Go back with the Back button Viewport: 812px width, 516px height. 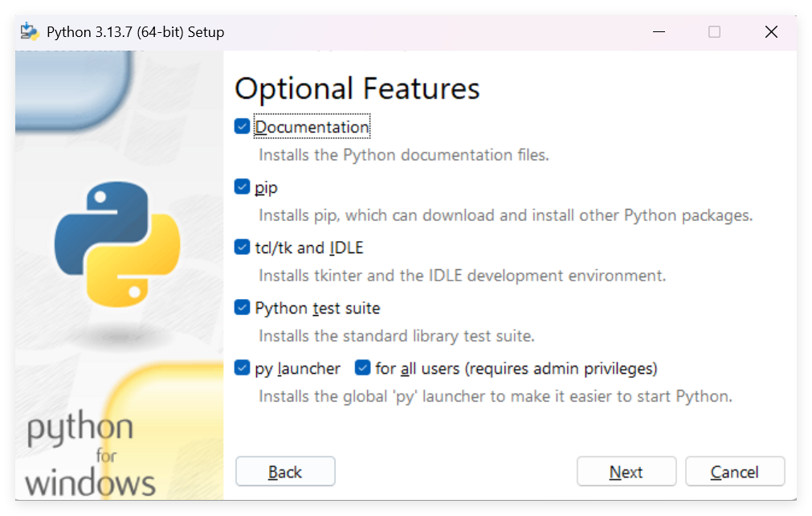point(285,472)
